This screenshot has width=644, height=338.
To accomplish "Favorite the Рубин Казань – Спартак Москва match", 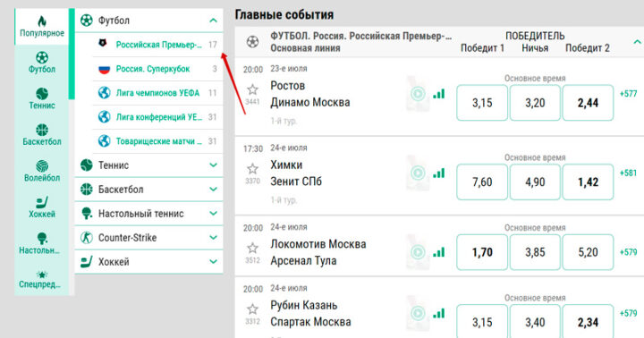I will [252, 309].
